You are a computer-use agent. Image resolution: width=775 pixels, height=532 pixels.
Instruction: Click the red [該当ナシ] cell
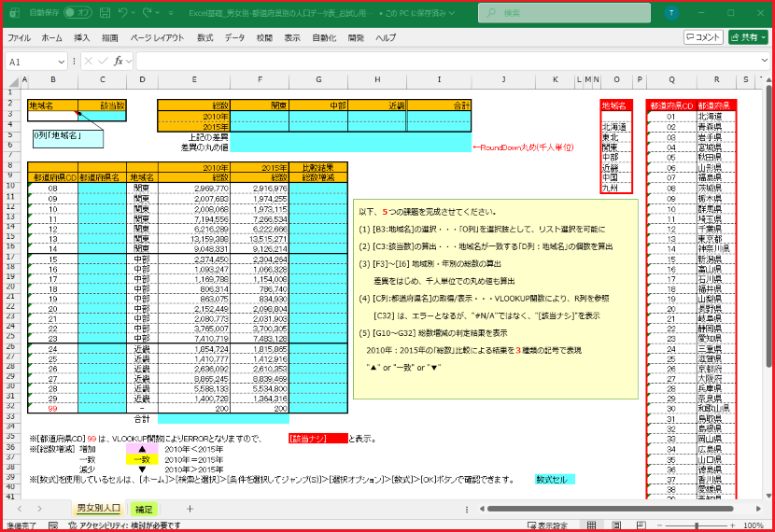[x=318, y=438]
